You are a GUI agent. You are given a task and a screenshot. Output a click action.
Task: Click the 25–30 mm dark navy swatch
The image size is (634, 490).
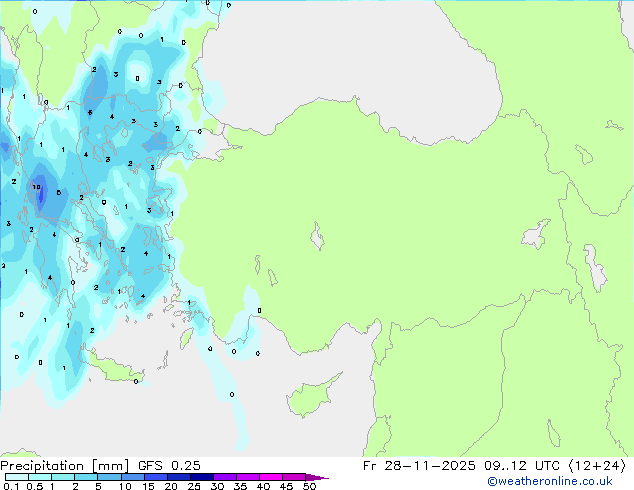coord(201,477)
